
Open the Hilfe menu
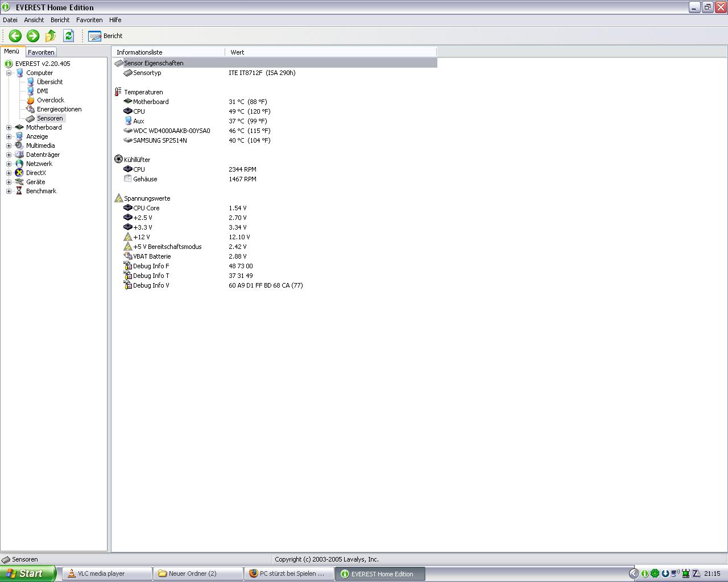[x=115, y=20]
